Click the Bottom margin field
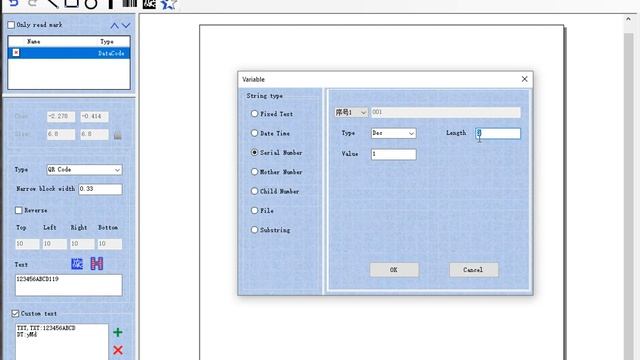The width and height of the screenshot is (640, 360). click(x=109, y=244)
